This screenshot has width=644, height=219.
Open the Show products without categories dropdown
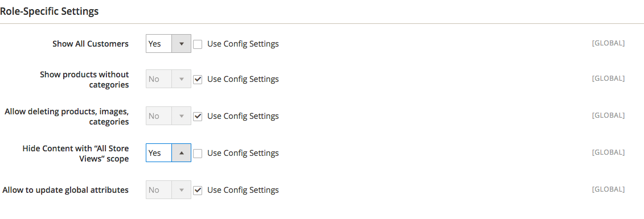(169, 78)
